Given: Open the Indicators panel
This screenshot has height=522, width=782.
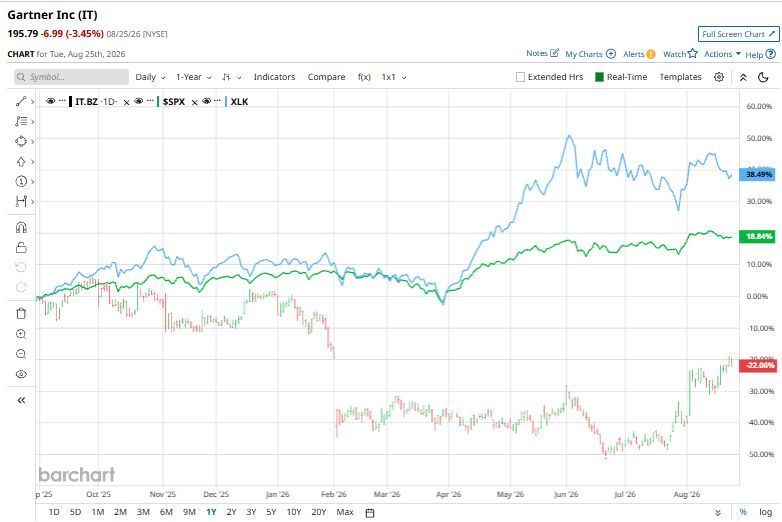Looking at the screenshot, I should click(x=274, y=77).
